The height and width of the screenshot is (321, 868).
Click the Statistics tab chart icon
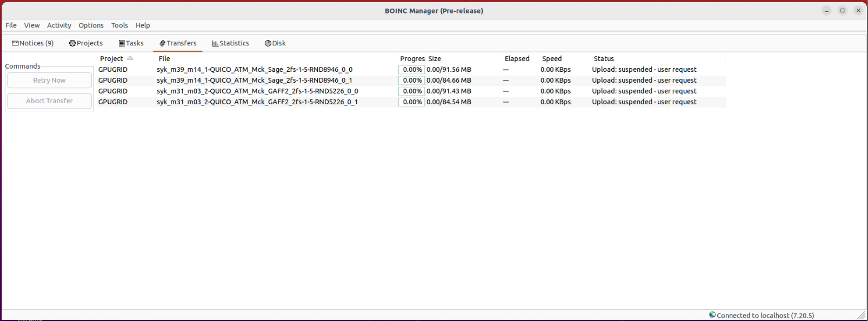[x=215, y=43]
